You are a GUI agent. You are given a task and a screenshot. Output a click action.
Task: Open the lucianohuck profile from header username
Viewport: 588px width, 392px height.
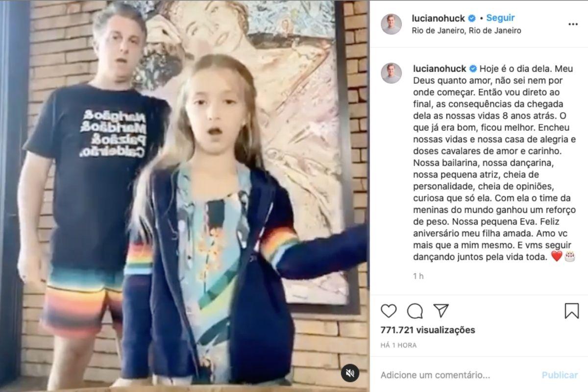click(440, 18)
